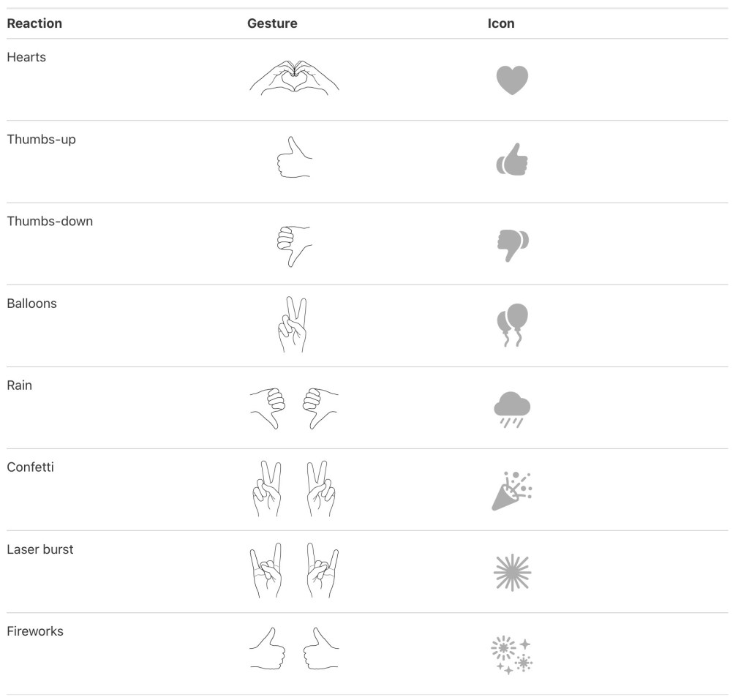The height and width of the screenshot is (700, 749).
Task: Click the fireworks sparkle icon
Action: tap(512, 654)
